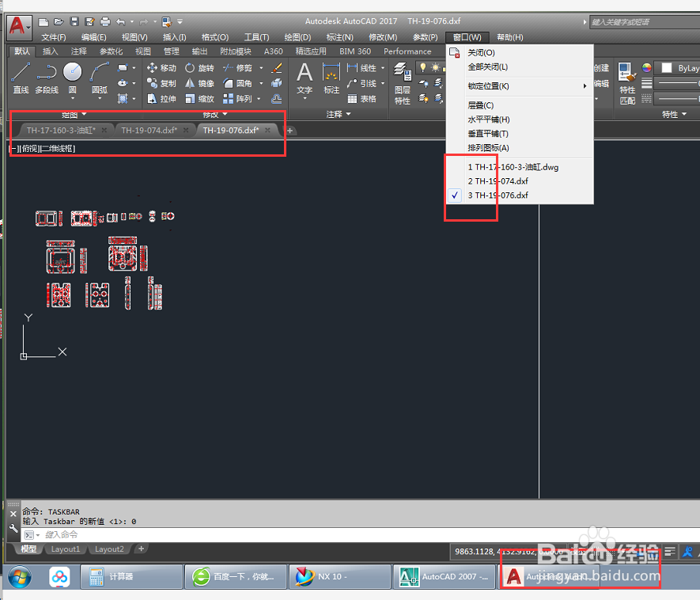
Task: Switch to the Layout1 tab
Action: pos(65,549)
